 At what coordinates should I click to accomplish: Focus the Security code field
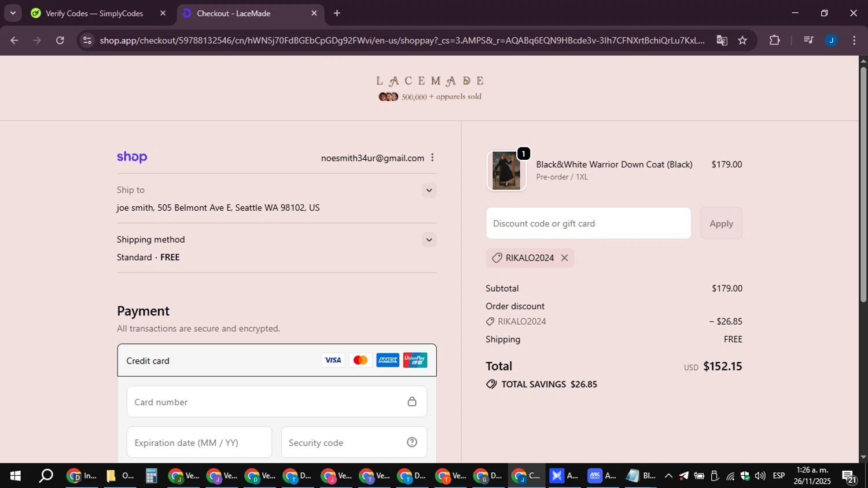(354, 442)
